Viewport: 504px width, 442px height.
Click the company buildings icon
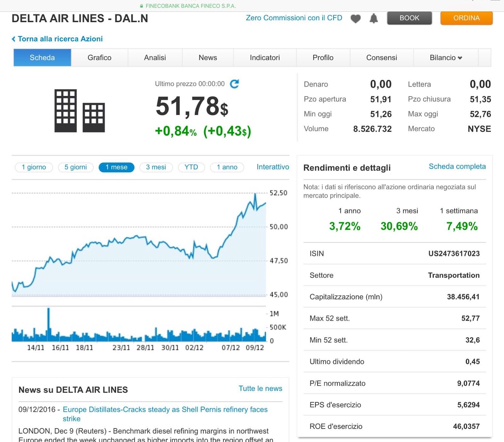[x=79, y=111]
